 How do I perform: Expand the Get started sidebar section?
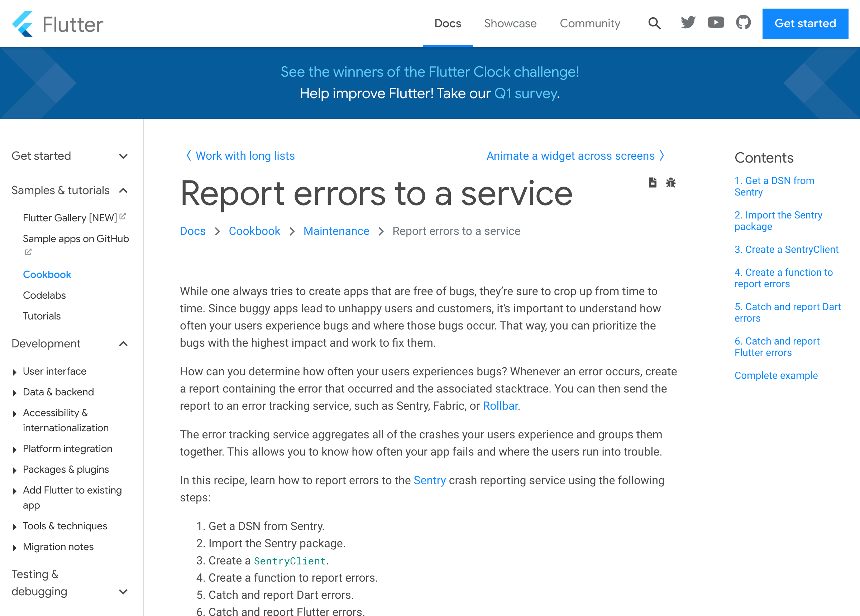coord(123,156)
